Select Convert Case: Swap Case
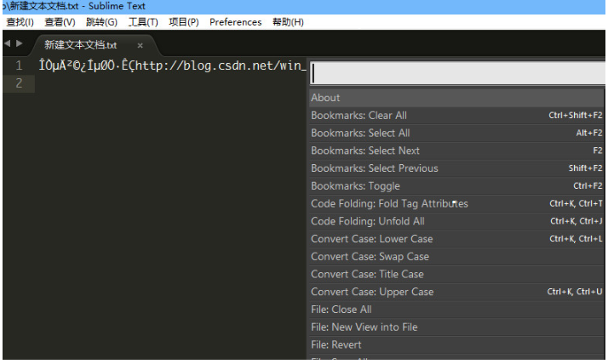The height and width of the screenshot is (364, 608). point(456,257)
